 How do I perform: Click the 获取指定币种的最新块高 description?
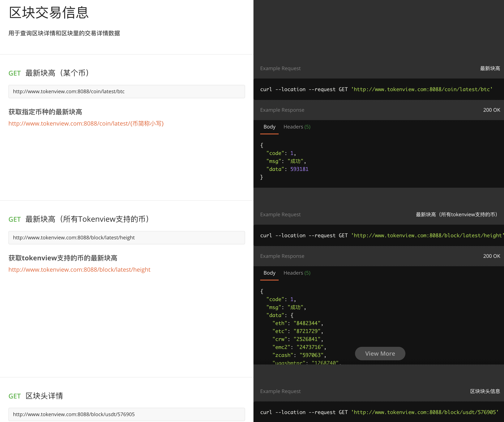click(45, 112)
